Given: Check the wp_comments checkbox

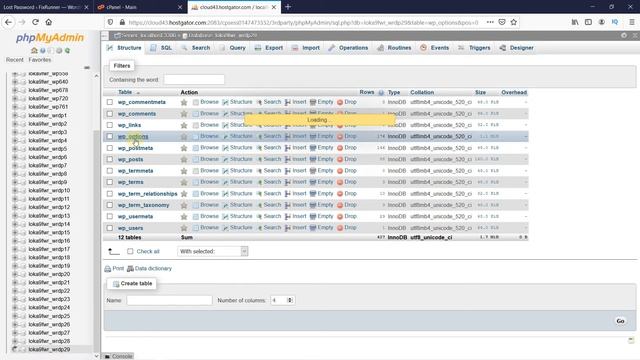Looking at the screenshot, I should point(110,113).
